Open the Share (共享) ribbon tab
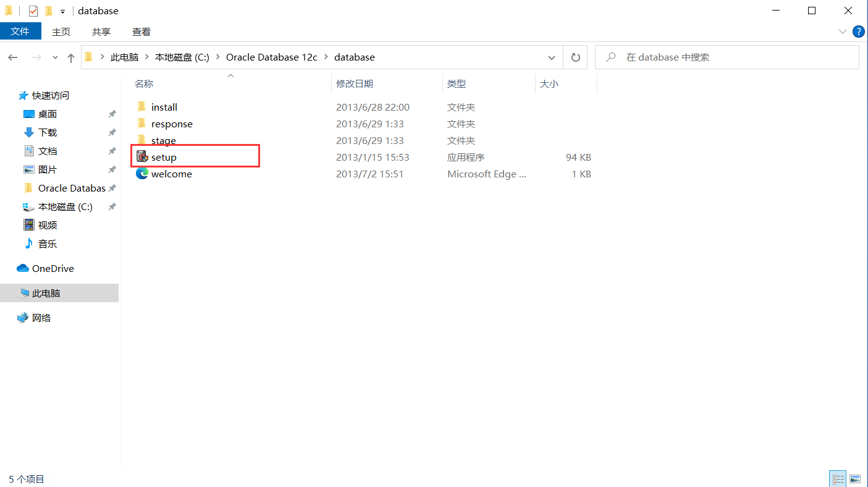 pyautogui.click(x=101, y=32)
